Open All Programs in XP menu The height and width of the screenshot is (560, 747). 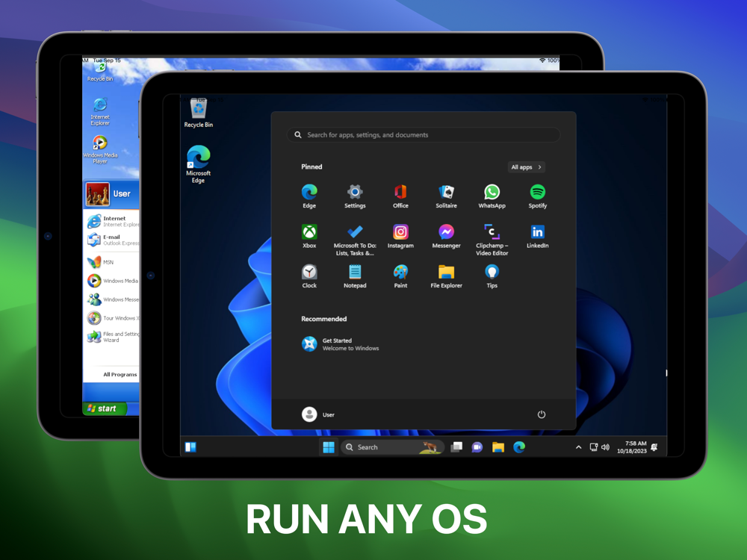(x=120, y=374)
